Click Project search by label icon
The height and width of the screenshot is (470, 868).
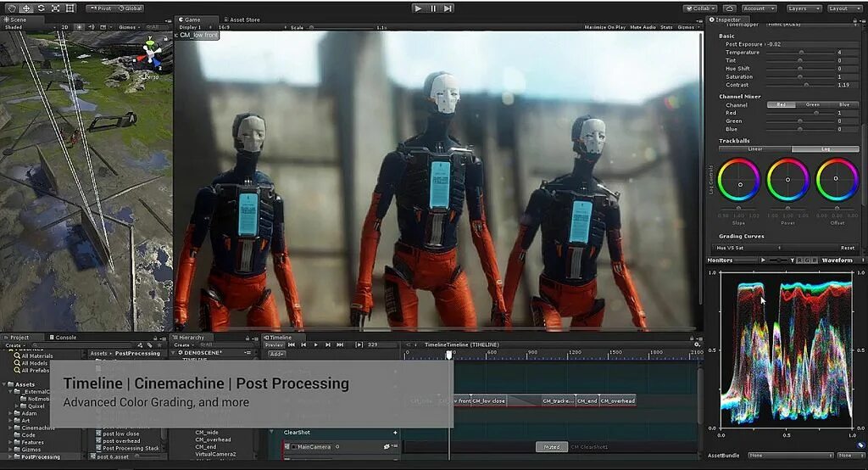pyautogui.click(x=149, y=345)
